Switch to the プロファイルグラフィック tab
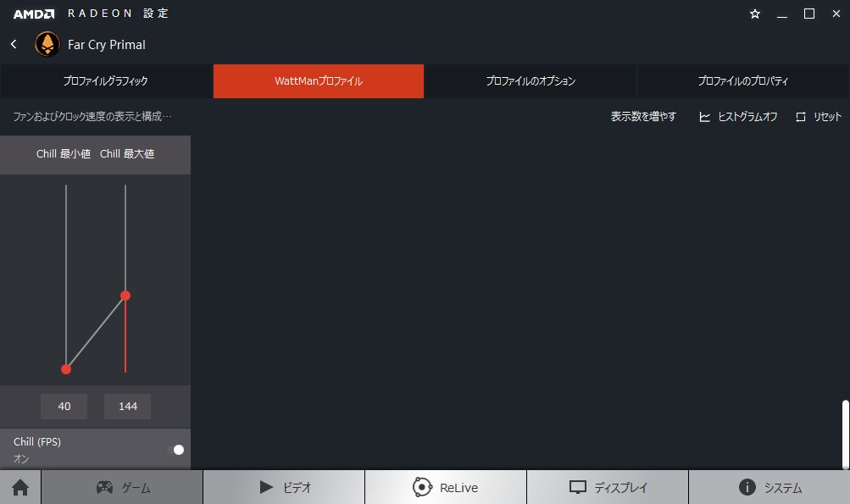The image size is (850, 504). pos(106,81)
